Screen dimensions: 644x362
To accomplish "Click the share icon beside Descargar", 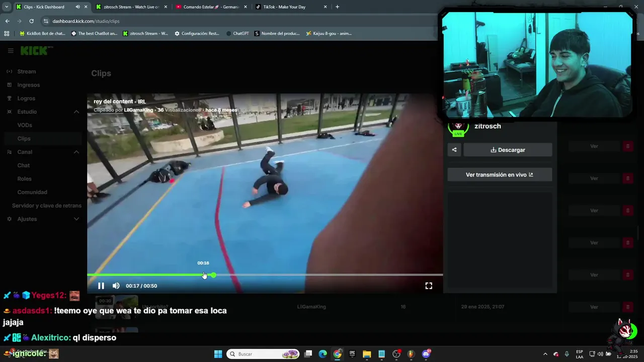I will click(454, 150).
